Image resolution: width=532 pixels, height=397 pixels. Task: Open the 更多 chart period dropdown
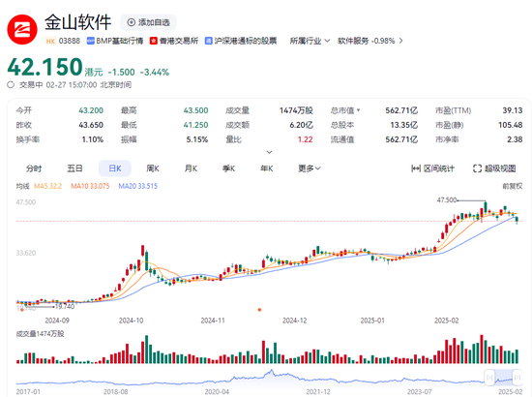[x=310, y=168]
